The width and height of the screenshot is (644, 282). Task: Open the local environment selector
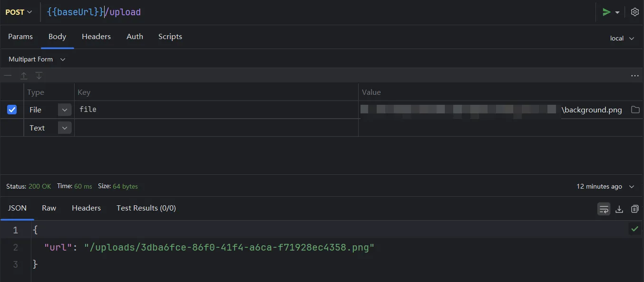click(x=622, y=39)
